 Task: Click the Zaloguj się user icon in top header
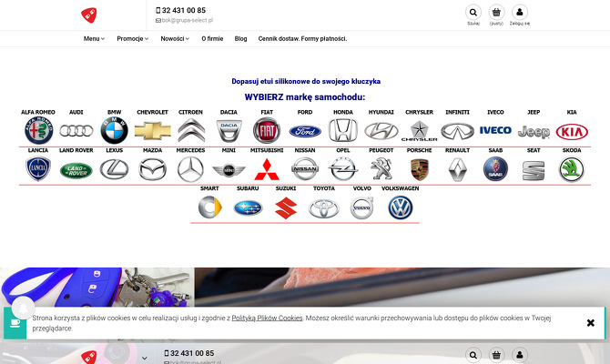tap(520, 13)
